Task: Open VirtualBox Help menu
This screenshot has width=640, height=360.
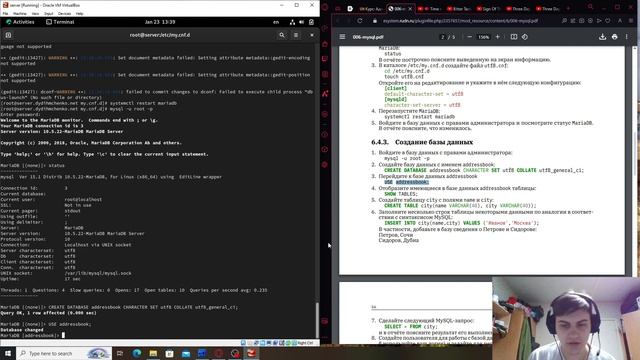Action: [80, 13]
